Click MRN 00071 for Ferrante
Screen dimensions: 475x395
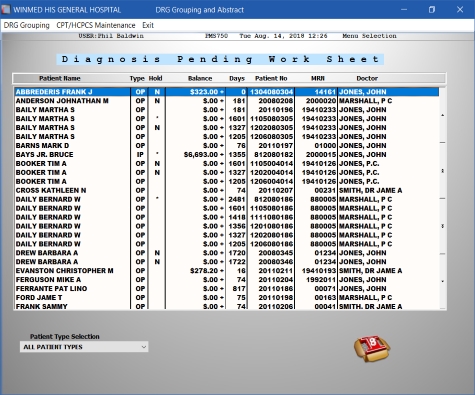tap(325, 289)
